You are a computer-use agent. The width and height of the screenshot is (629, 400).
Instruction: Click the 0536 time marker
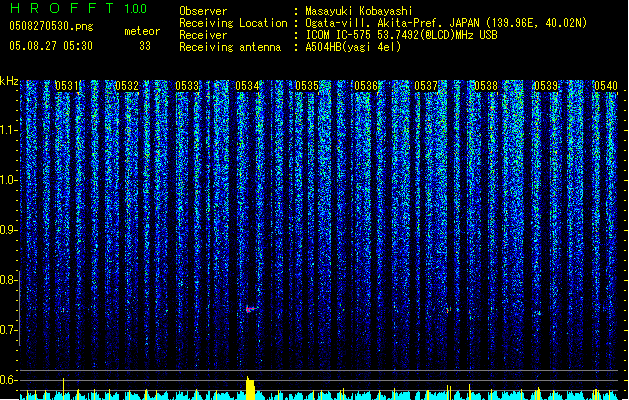click(x=366, y=86)
